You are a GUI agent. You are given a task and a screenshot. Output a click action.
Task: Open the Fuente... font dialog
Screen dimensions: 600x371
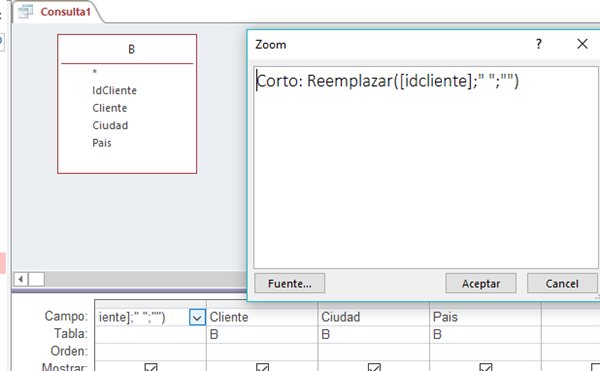290,283
